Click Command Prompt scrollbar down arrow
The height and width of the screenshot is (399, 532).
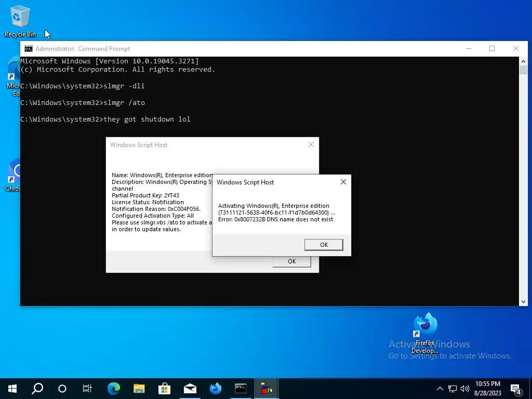523,302
